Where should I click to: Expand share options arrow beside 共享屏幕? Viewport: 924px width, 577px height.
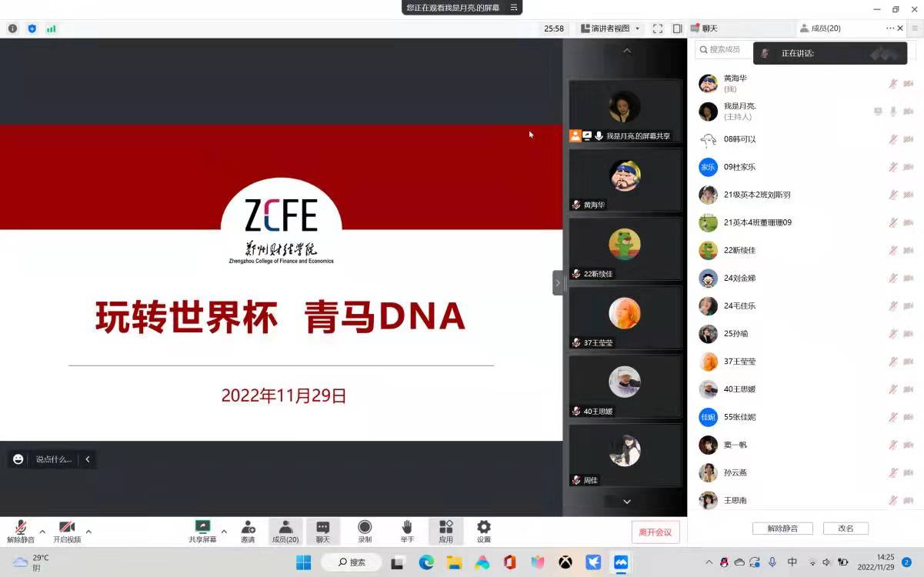[x=224, y=532]
